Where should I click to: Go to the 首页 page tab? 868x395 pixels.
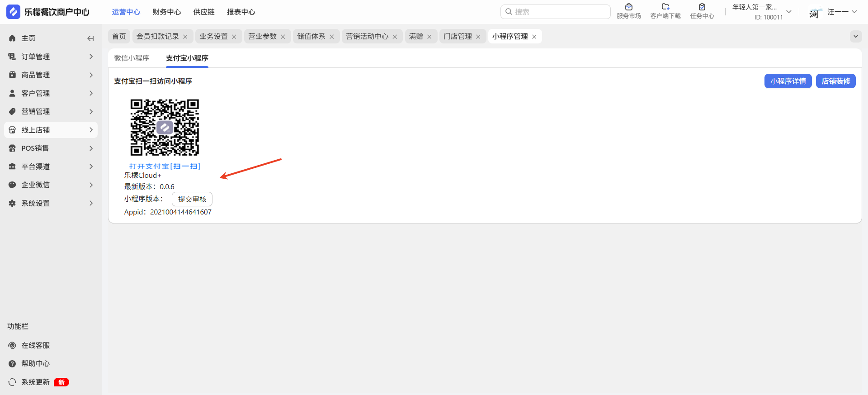[x=119, y=36]
